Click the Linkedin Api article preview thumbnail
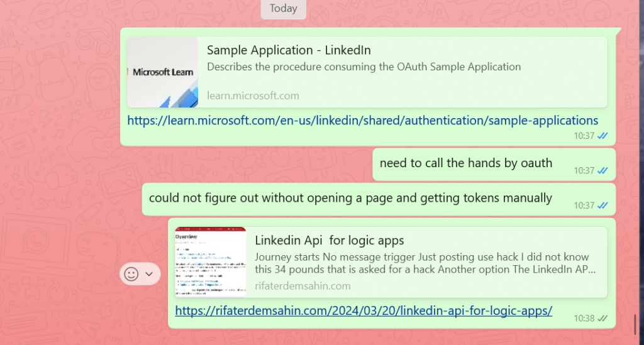This screenshot has height=345, width=644. point(210,262)
